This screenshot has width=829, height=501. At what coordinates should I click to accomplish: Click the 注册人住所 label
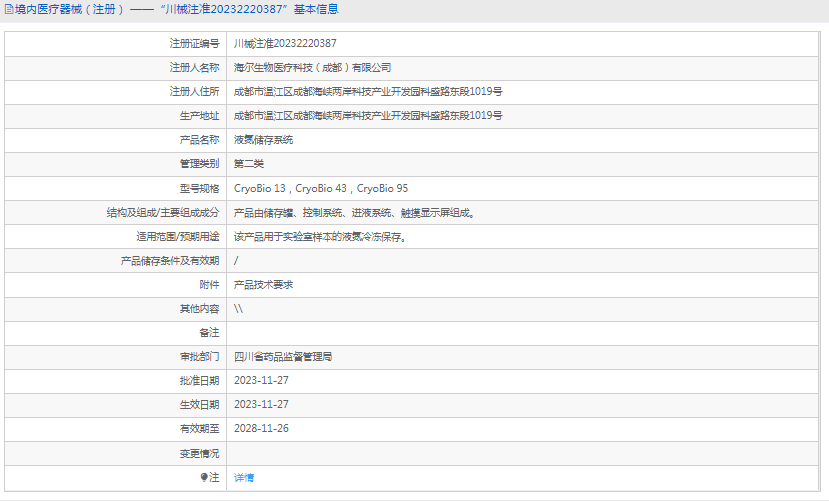coord(194,91)
